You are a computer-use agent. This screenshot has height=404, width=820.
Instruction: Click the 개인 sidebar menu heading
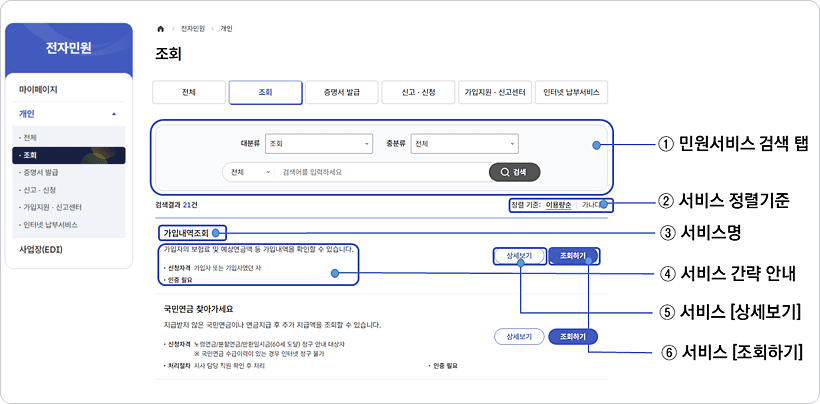coord(27,114)
